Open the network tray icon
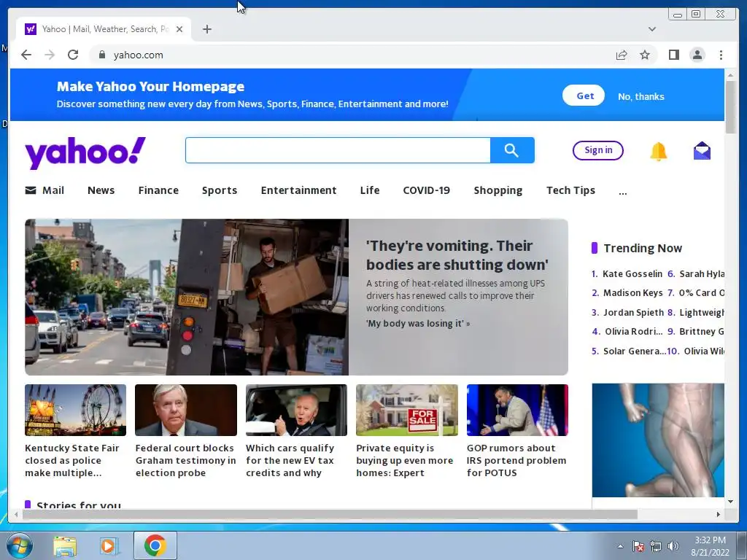This screenshot has width=747, height=560. tap(656, 546)
